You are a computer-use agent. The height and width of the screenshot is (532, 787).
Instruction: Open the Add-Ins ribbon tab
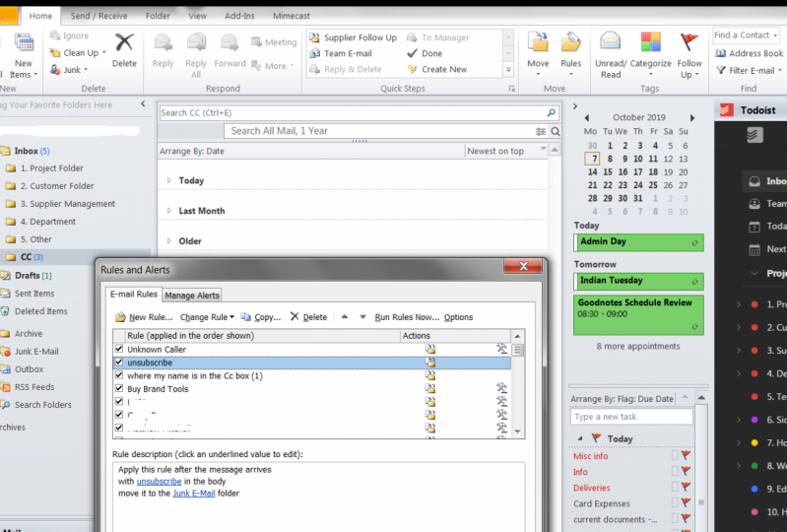coord(239,16)
